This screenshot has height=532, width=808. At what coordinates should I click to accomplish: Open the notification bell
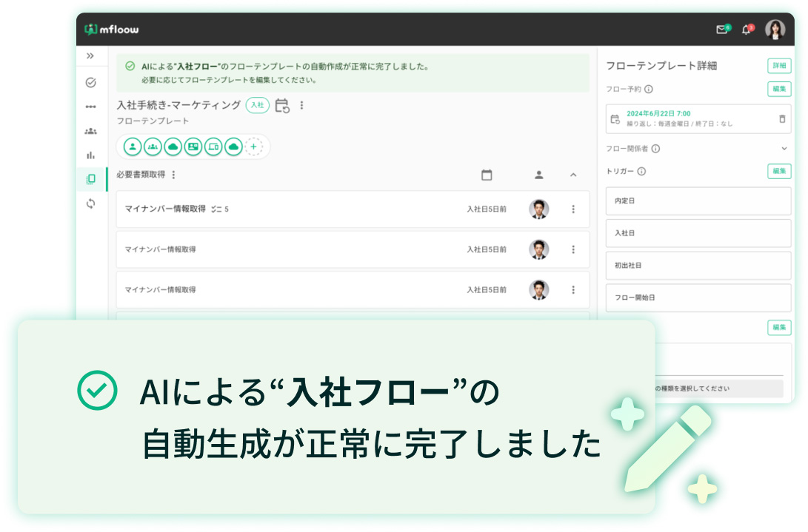746,30
